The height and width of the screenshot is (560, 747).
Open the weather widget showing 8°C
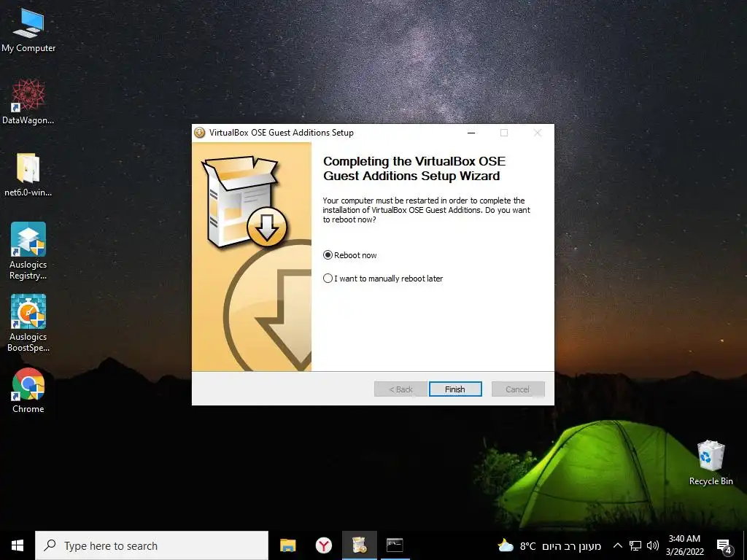point(549,545)
